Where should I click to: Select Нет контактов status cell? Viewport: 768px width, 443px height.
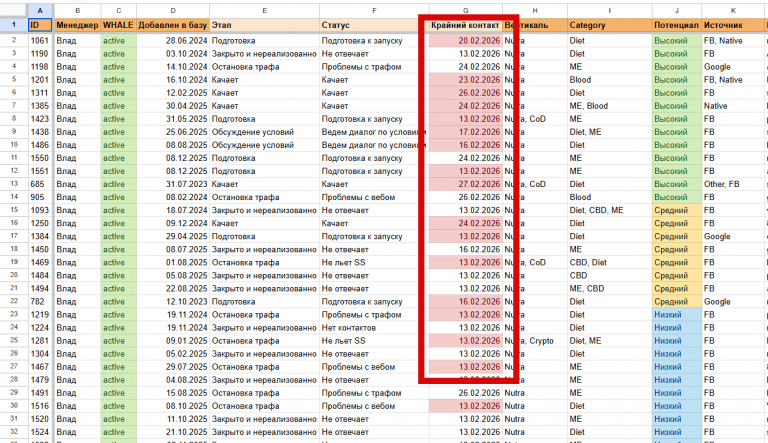374,327
